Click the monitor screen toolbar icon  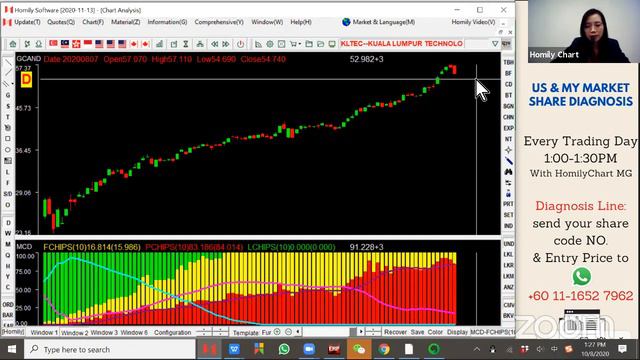click(x=332, y=44)
